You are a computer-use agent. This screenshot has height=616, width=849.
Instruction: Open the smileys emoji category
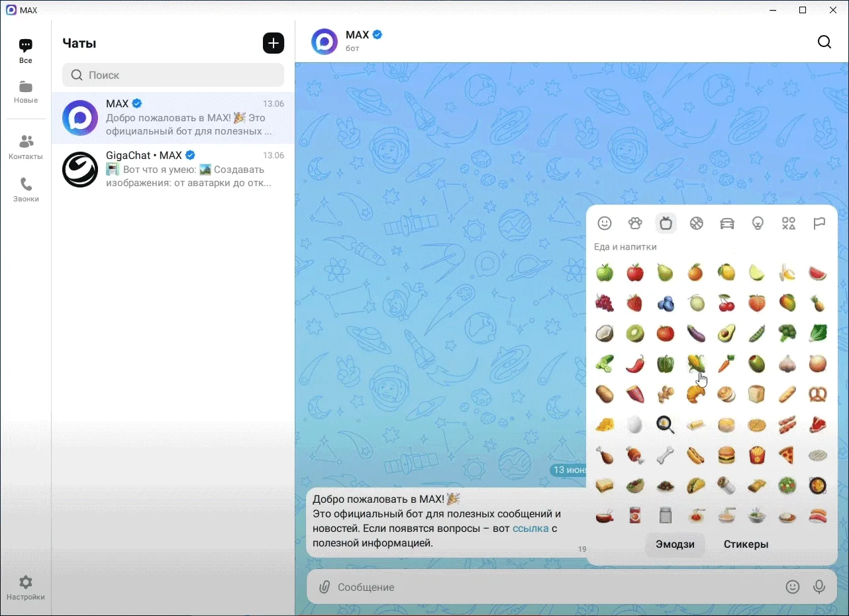604,223
